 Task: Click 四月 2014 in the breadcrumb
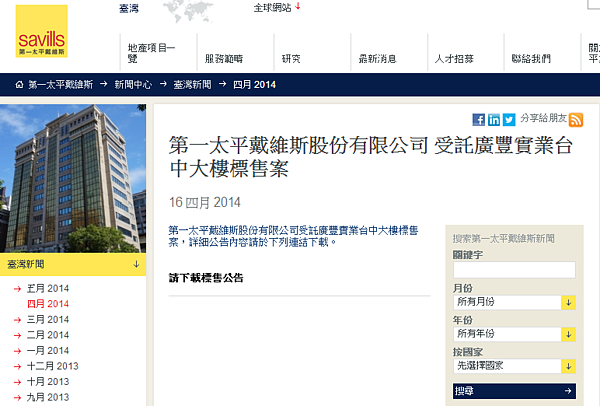coord(254,85)
